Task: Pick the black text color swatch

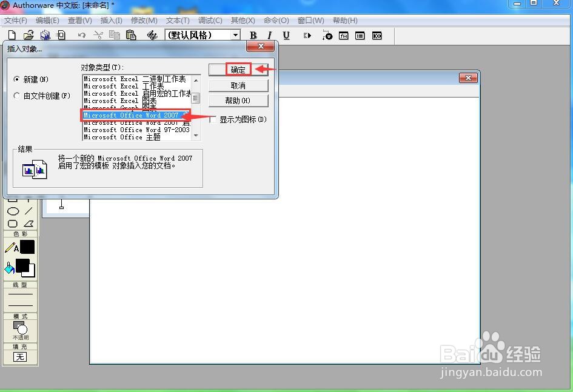Action: tap(27, 247)
